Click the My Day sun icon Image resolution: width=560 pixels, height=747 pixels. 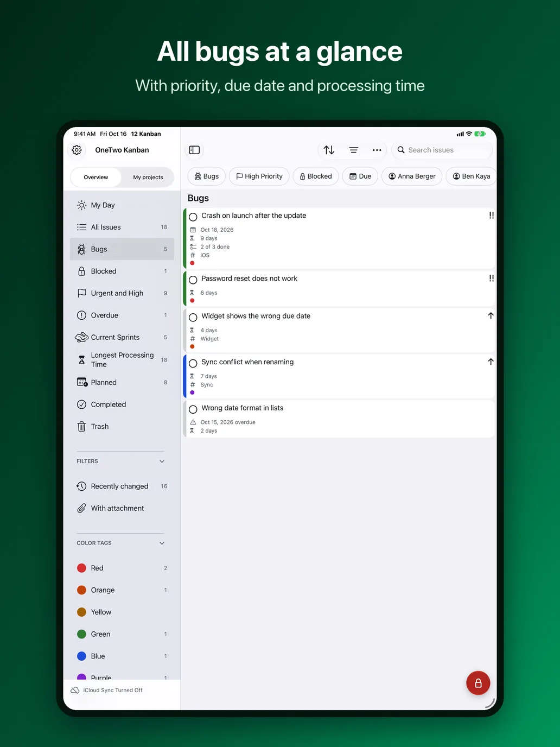[x=81, y=205]
